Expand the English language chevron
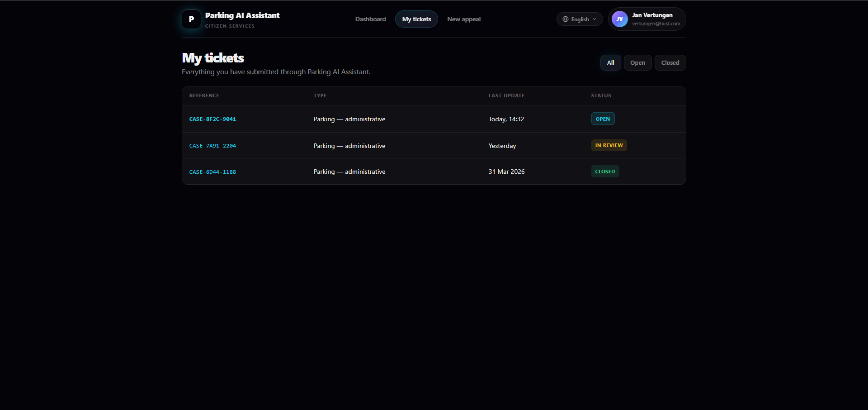868x410 pixels. pos(594,19)
